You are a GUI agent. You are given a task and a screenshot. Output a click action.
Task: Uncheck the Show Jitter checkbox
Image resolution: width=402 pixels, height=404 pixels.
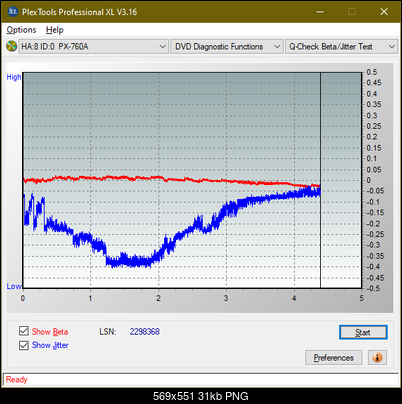(24, 345)
